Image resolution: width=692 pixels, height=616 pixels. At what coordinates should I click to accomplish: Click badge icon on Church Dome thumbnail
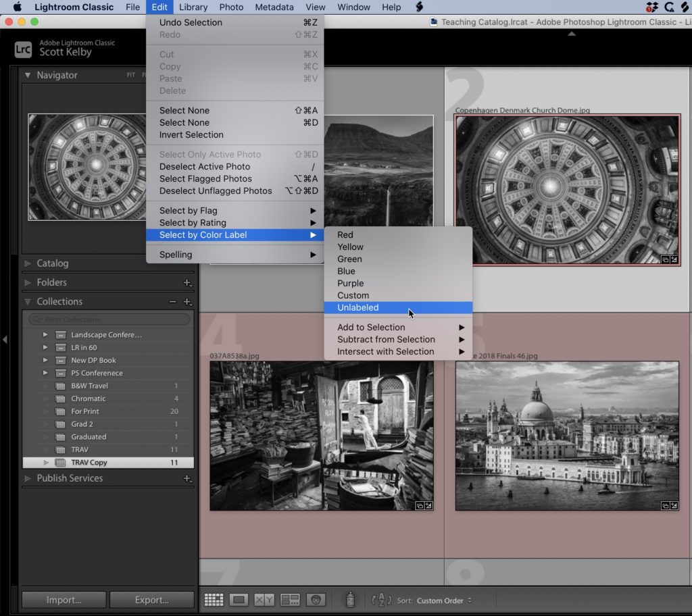click(670, 259)
